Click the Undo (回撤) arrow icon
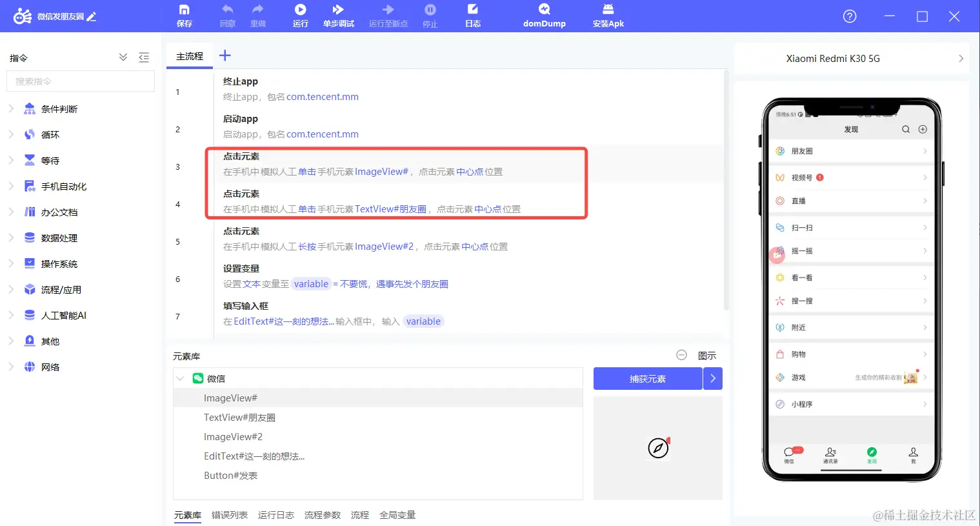Viewport: 980px width, 526px height. (228, 9)
